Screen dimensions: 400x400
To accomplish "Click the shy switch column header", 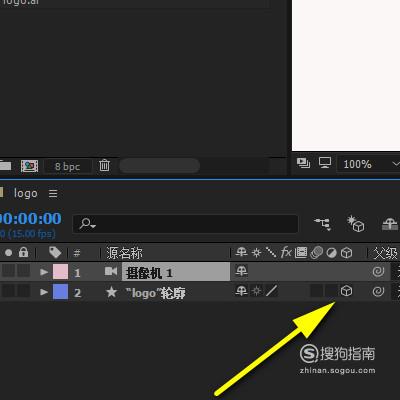I will (x=241, y=252).
